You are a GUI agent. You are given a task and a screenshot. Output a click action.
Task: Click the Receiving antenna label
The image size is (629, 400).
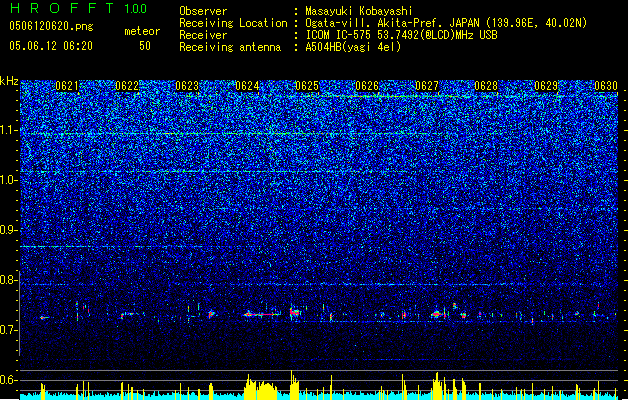[x=230, y=47]
